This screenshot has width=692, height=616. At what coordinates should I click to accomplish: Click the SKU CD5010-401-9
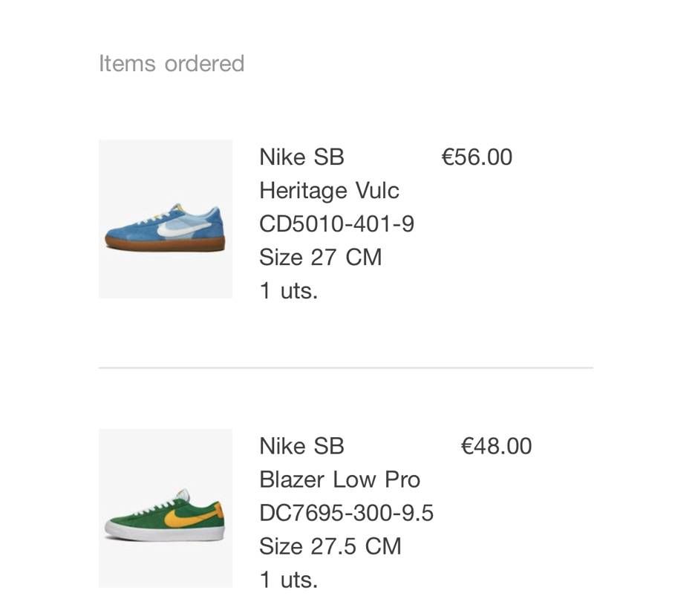(336, 224)
